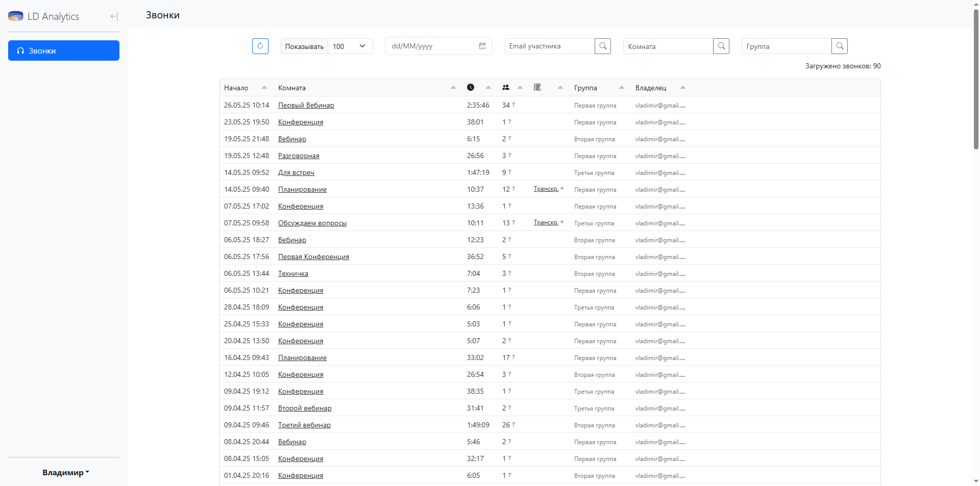Click question mark next to 34 participants

pos(513,105)
